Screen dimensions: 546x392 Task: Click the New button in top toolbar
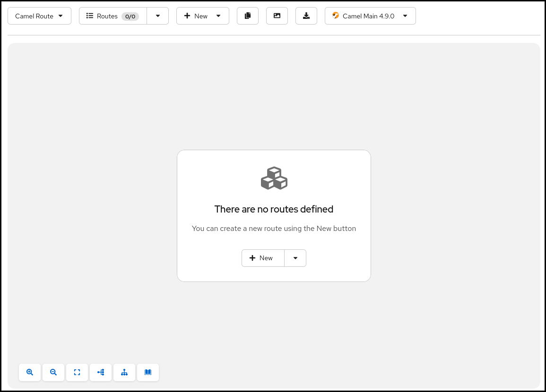click(196, 16)
